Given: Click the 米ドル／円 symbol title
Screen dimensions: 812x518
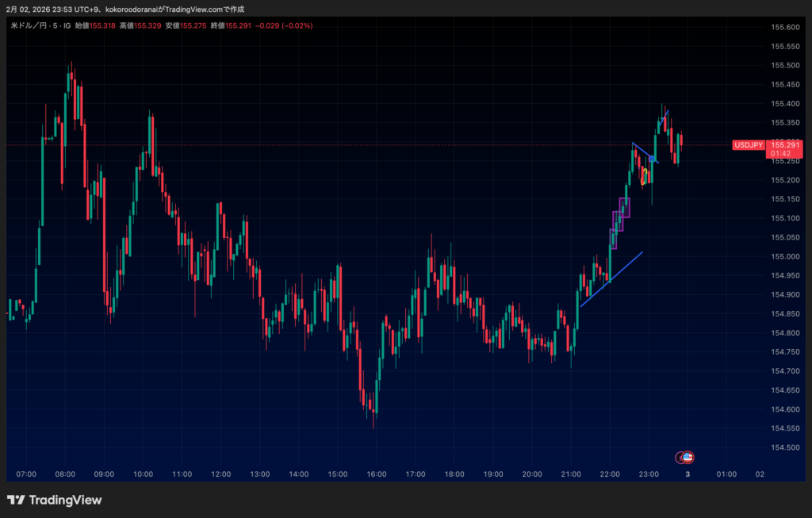Looking at the screenshot, I should click(x=30, y=26).
